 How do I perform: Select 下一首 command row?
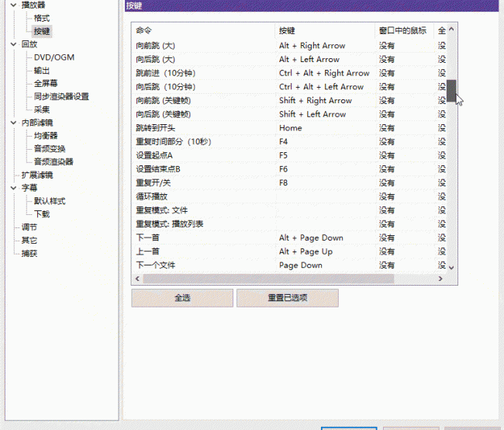pos(289,238)
